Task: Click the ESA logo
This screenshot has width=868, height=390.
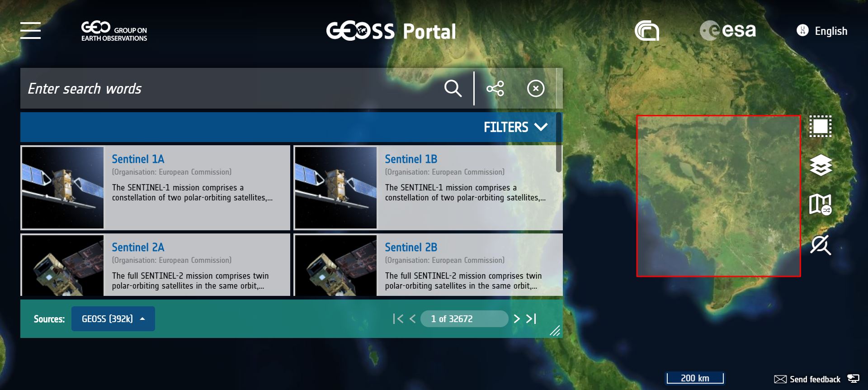Action: pyautogui.click(x=727, y=31)
